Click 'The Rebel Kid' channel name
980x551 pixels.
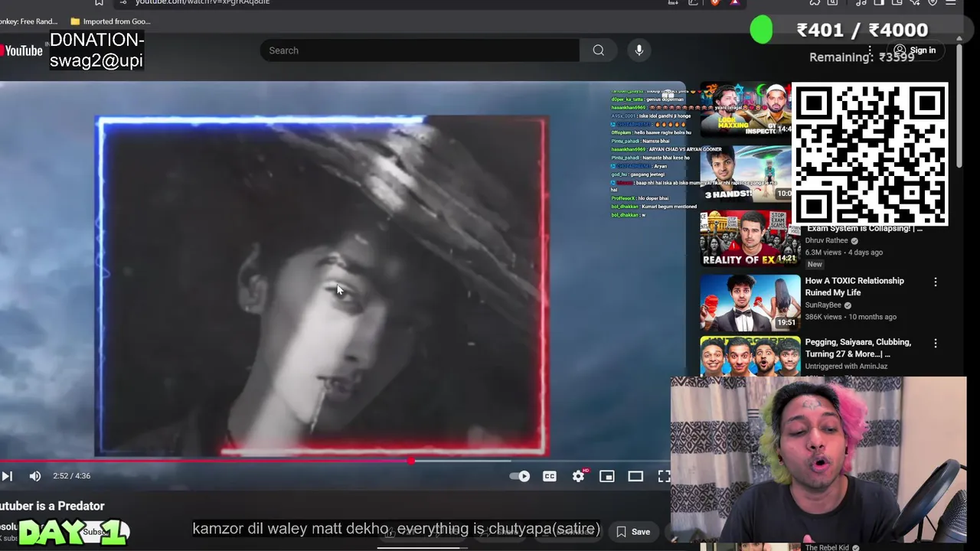(826, 547)
